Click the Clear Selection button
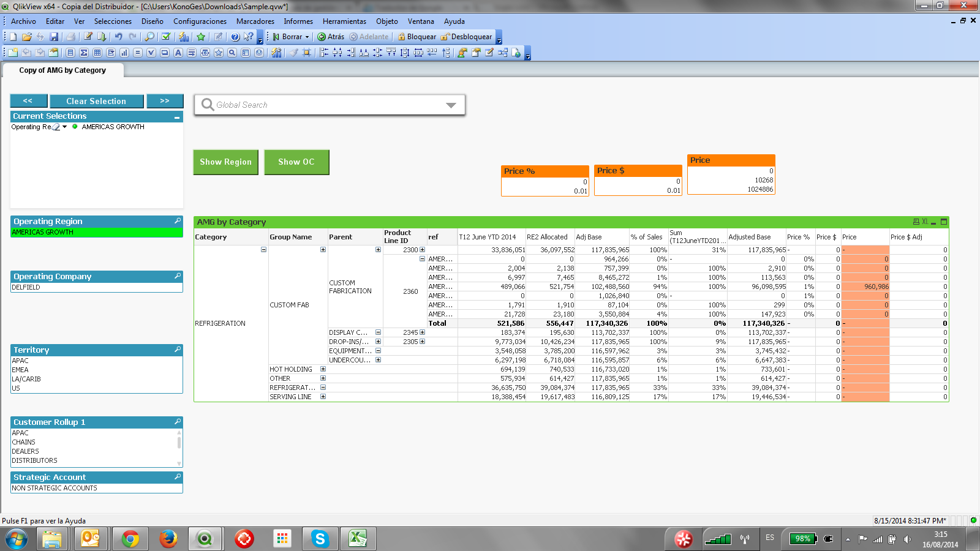This screenshot has height=551, width=980. coord(96,101)
